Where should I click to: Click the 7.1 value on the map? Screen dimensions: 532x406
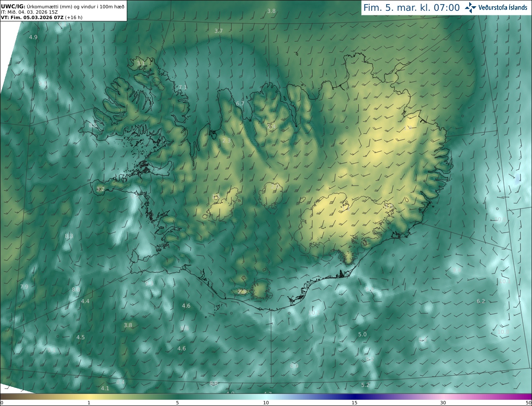(183, 87)
